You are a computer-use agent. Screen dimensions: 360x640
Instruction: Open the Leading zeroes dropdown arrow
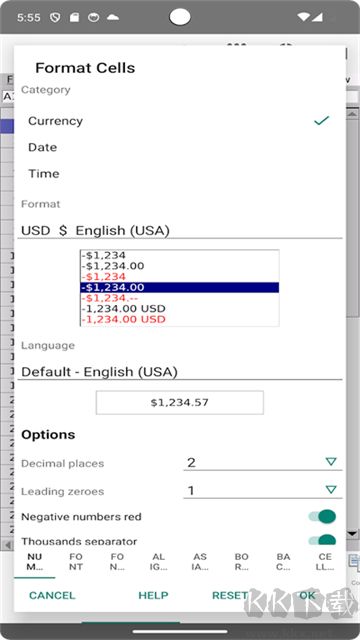coord(331,489)
